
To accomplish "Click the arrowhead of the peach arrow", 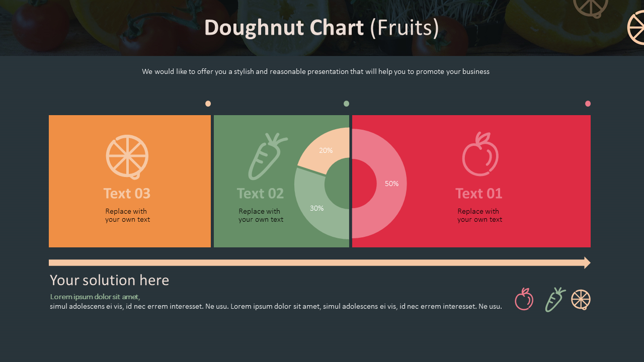I will (x=587, y=262).
